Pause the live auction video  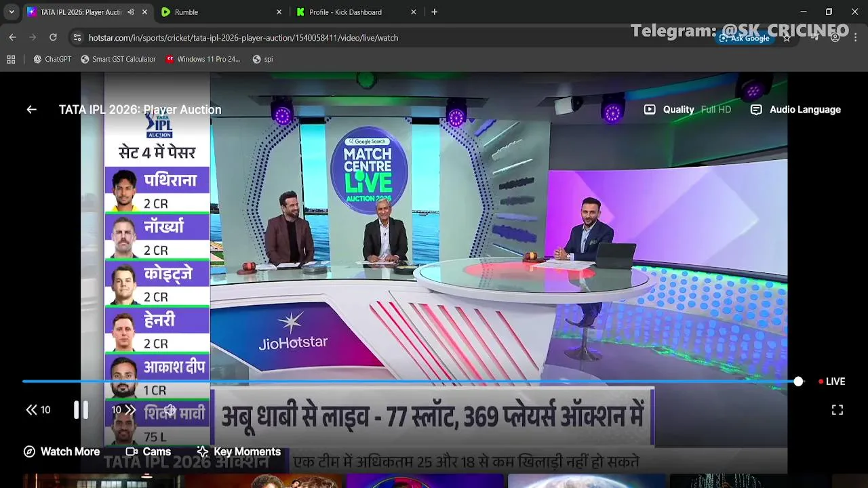81,409
